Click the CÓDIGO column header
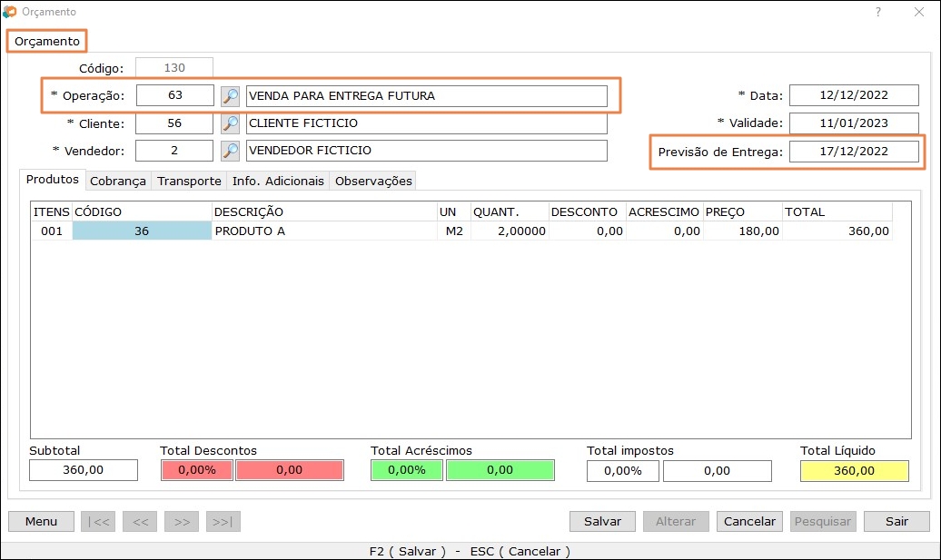 click(x=143, y=211)
